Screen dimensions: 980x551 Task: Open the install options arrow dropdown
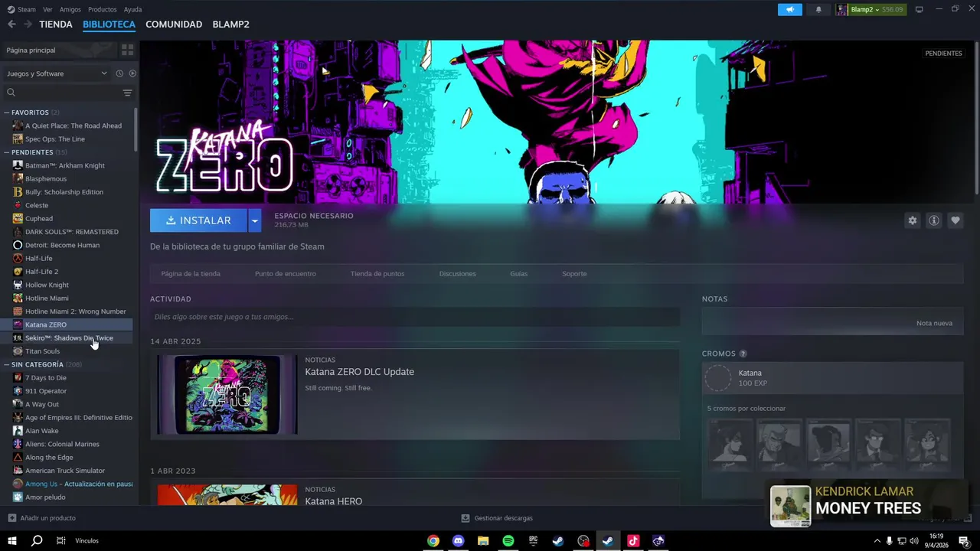(255, 220)
